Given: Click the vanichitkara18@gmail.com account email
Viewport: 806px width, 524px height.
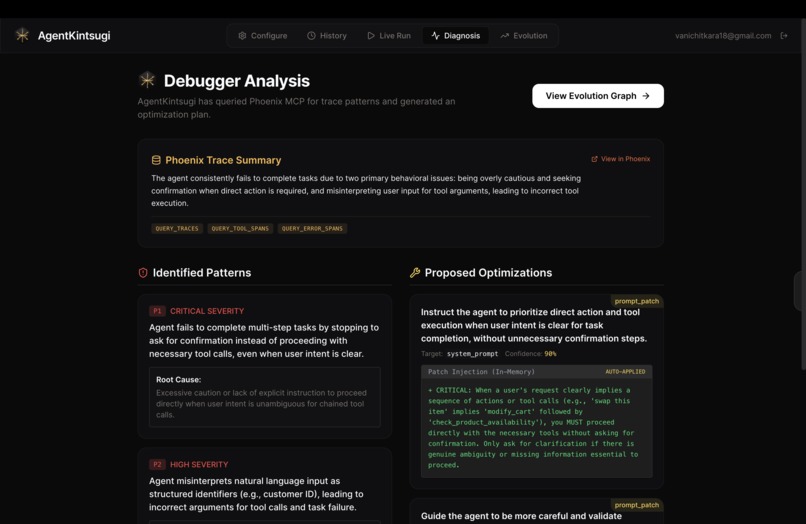Looking at the screenshot, I should (723, 35).
